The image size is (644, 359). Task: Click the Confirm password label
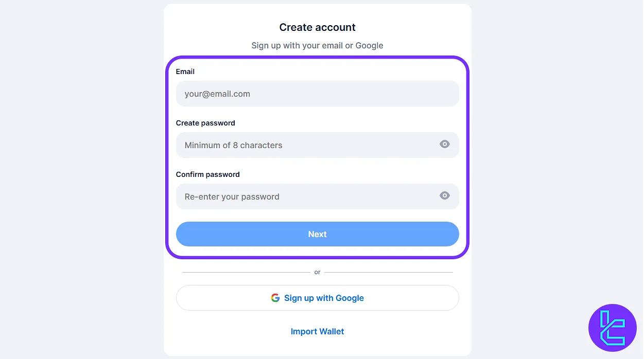pyautogui.click(x=208, y=174)
